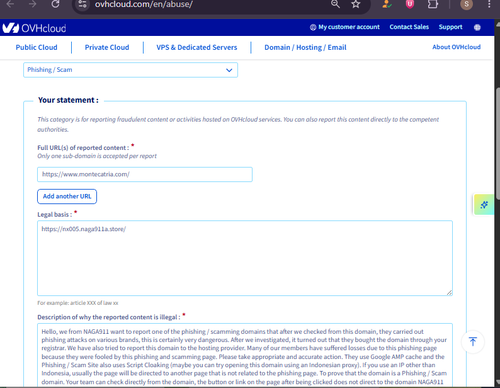
Task: Click the 'Legal basis :' label
Action: tap(55, 214)
